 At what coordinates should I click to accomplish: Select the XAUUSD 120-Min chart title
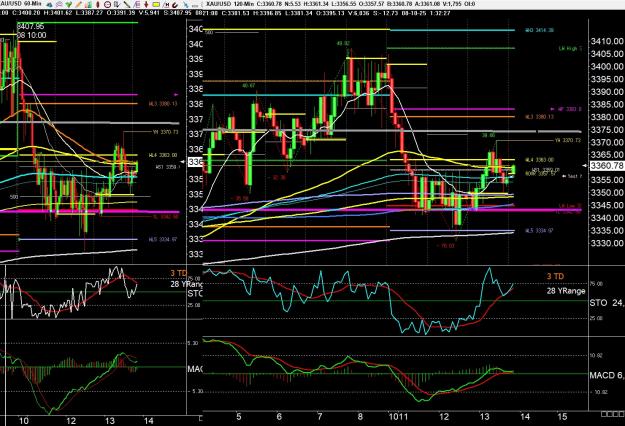click(229, 4)
